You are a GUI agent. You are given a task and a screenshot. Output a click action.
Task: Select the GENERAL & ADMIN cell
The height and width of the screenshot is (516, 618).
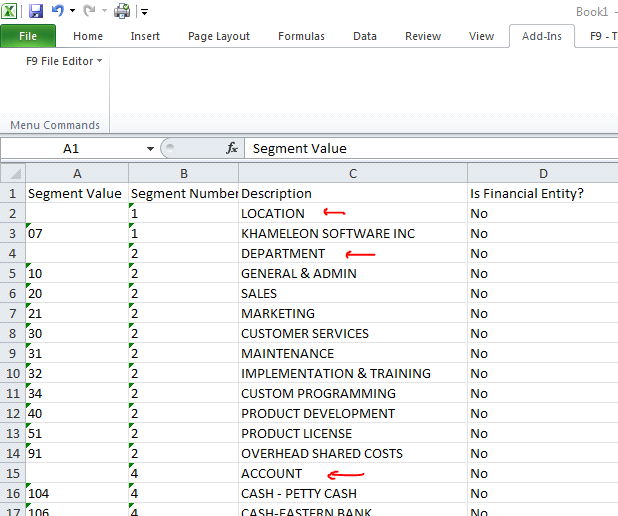tap(353, 273)
